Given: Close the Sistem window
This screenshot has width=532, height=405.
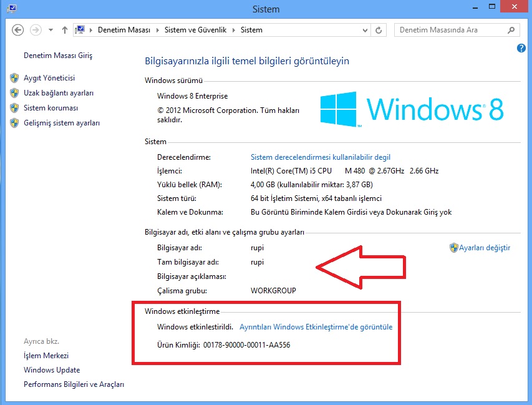Looking at the screenshot, I should pos(515,7).
